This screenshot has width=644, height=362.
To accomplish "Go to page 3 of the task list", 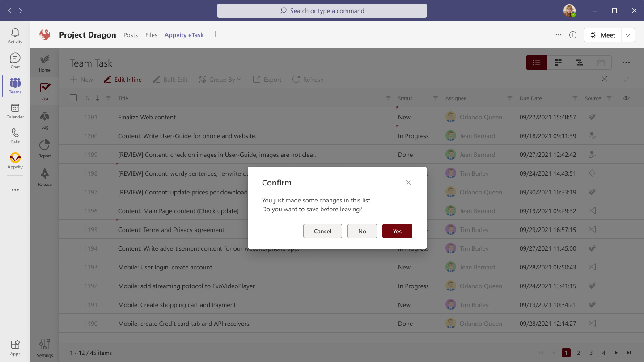I will [591, 353].
